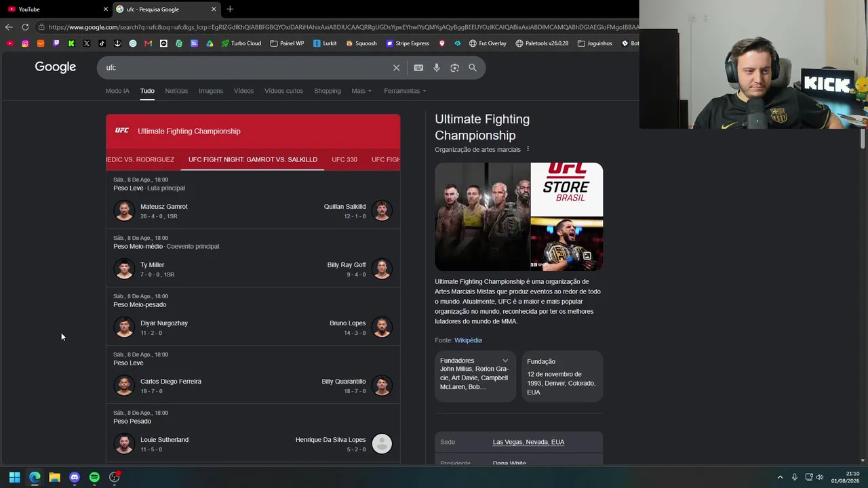The height and width of the screenshot is (488, 868).
Task: Start voice search with the microphone icon
Action: point(437,68)
